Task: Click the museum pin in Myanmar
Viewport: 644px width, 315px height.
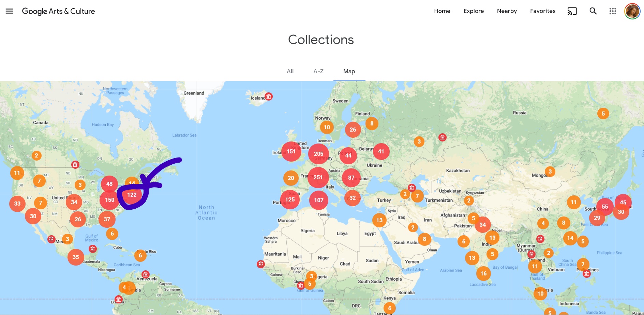Action: pos(531,254)
